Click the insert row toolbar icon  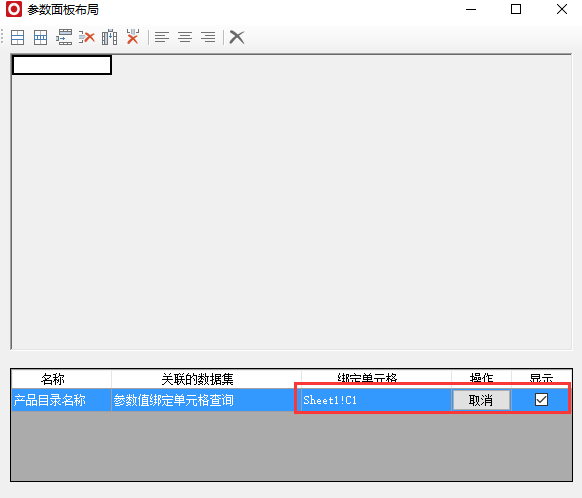pos(64,37)
